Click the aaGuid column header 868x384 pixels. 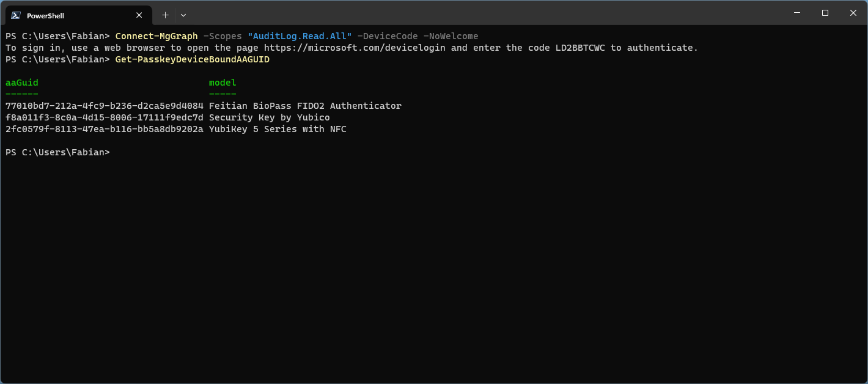pos(22,83)
